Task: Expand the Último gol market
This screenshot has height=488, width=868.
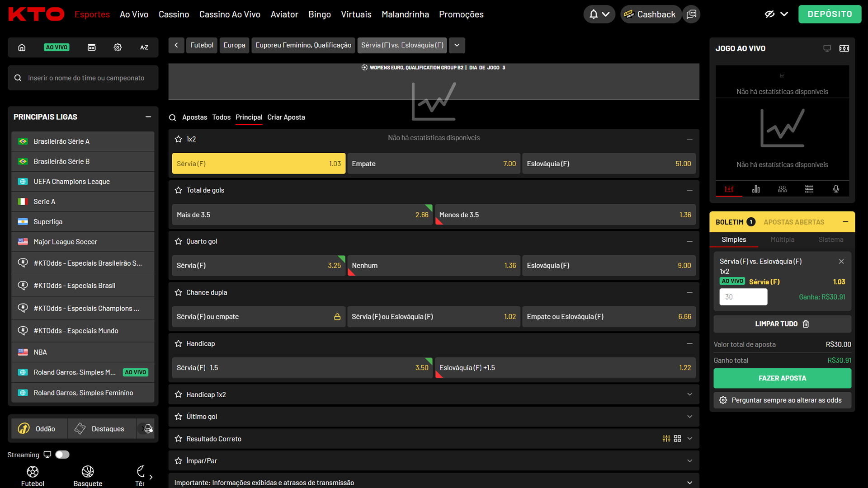Action: click(689, 417)
